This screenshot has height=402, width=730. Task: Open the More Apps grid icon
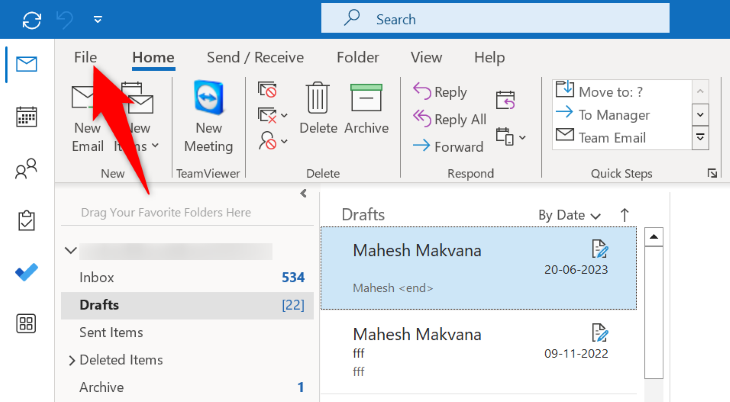coord(27,324)
